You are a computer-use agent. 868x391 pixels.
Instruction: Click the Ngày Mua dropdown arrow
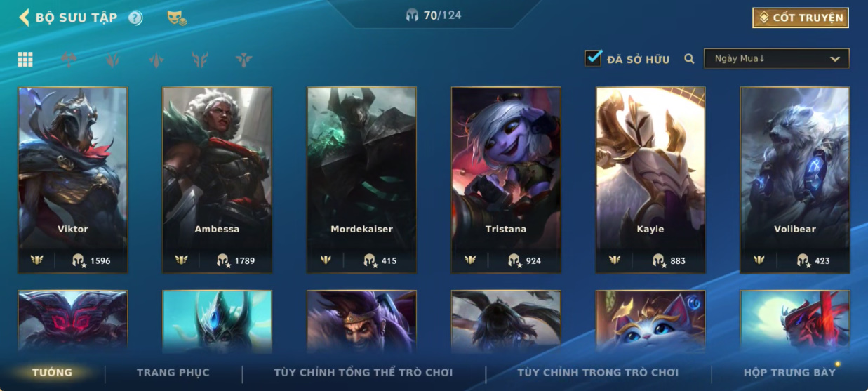835,59
